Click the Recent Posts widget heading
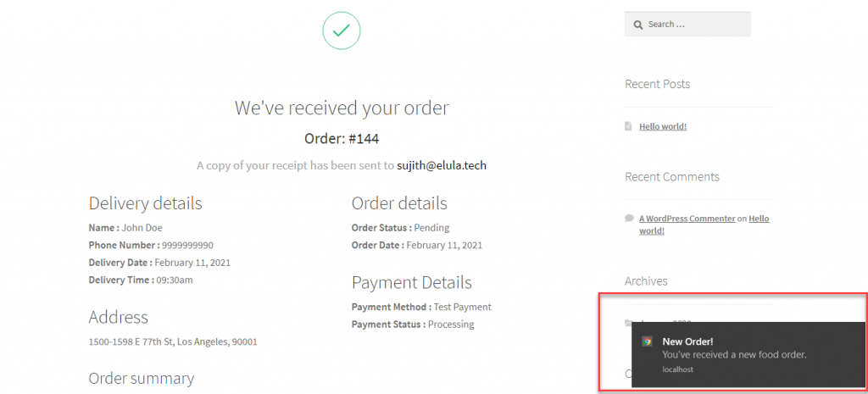 [x=657, y=84]
